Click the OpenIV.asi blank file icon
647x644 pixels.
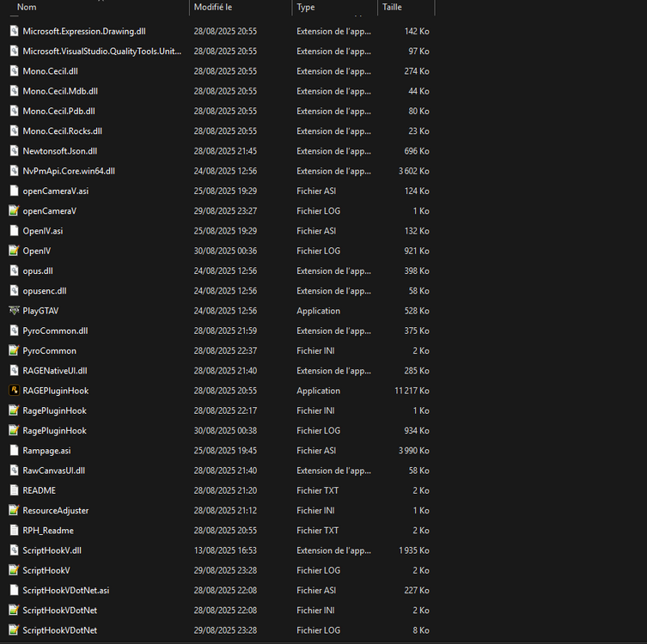point(14,230)
